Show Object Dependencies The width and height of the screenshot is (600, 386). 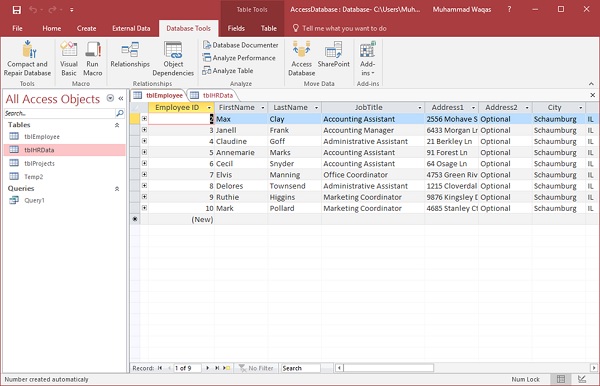pos(173,59)
